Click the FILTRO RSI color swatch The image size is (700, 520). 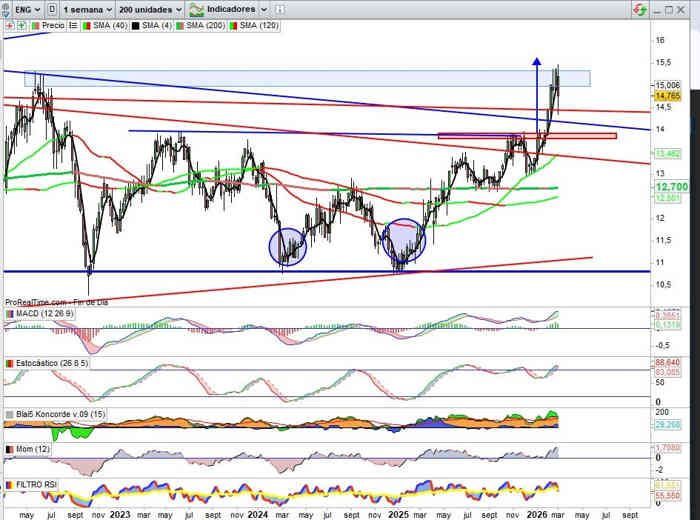click(x=9, y=485)
